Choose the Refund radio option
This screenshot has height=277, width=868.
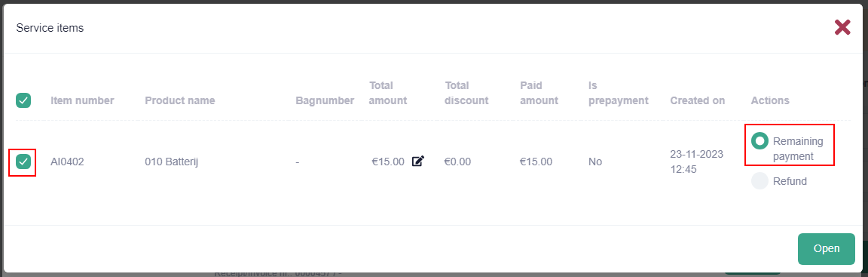click(759, 180)
